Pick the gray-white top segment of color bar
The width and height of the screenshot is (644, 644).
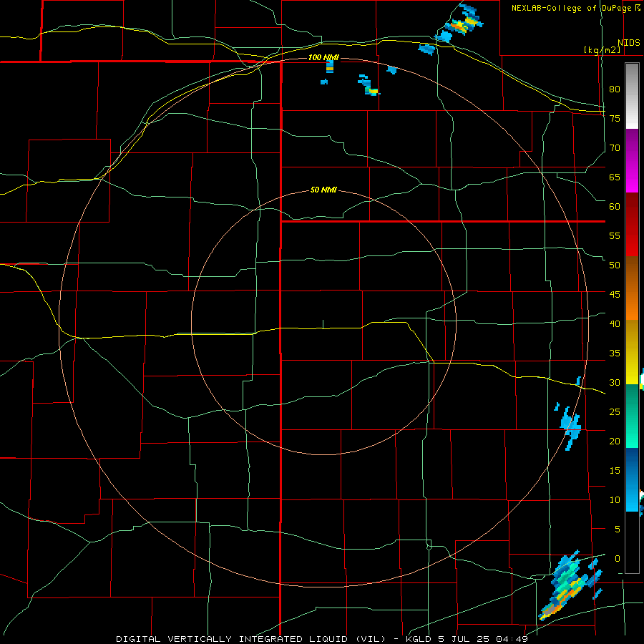point(632,96)
